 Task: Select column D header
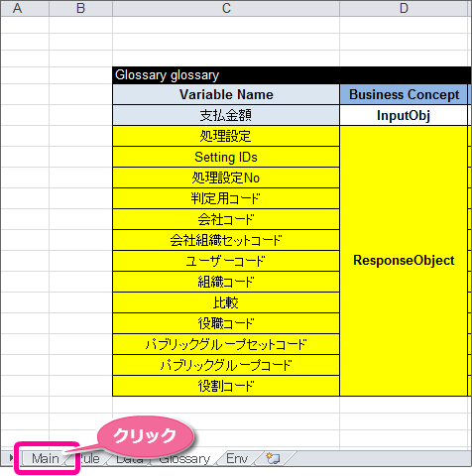pyautogui.click(x=404, y=8)
